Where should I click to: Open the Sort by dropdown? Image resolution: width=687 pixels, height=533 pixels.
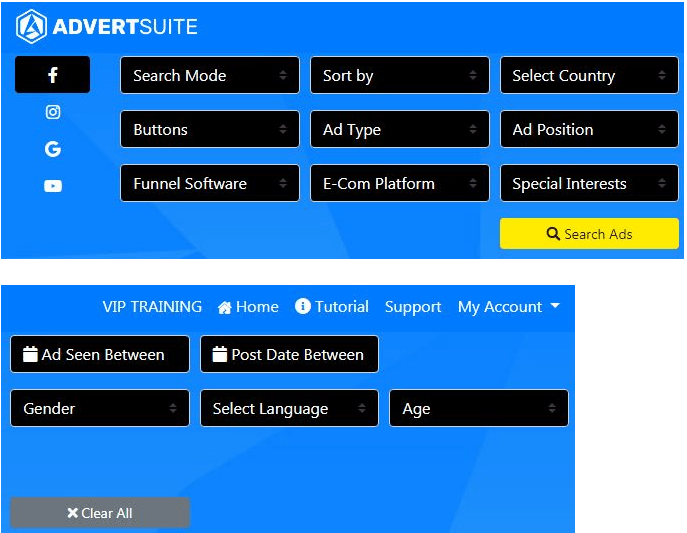400,75
